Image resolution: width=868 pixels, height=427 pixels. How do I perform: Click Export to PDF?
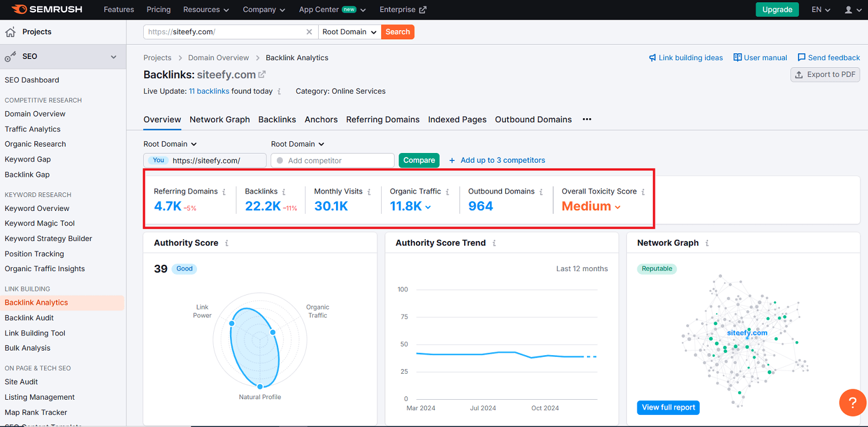pyautogui.click(x=825, y=74)
